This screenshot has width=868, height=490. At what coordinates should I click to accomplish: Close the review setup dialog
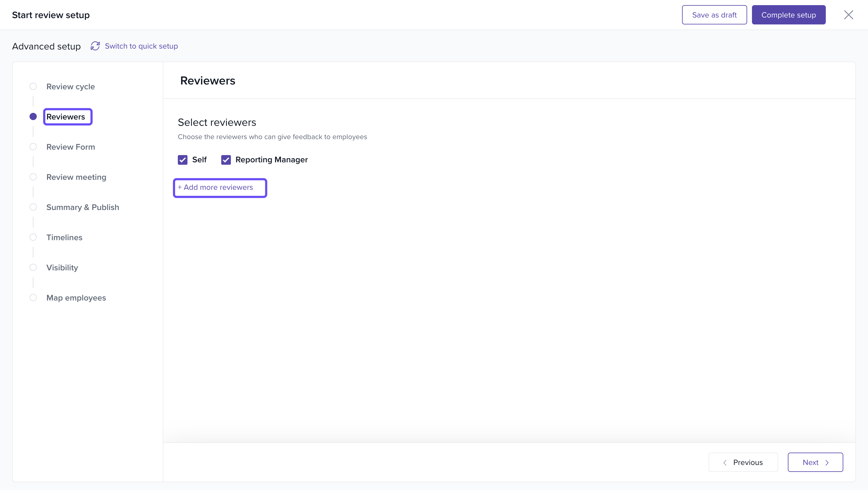point(848,15)
